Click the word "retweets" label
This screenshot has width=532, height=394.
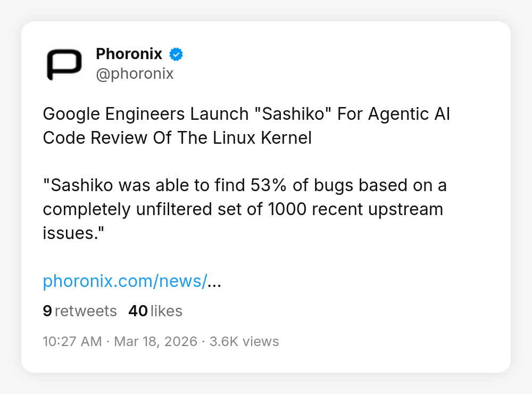click(86, 311)
